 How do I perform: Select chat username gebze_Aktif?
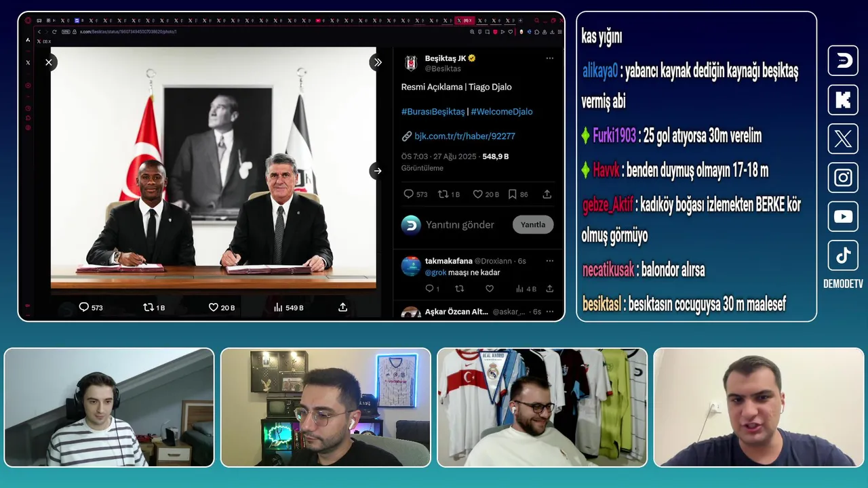(x=608, y=205)
